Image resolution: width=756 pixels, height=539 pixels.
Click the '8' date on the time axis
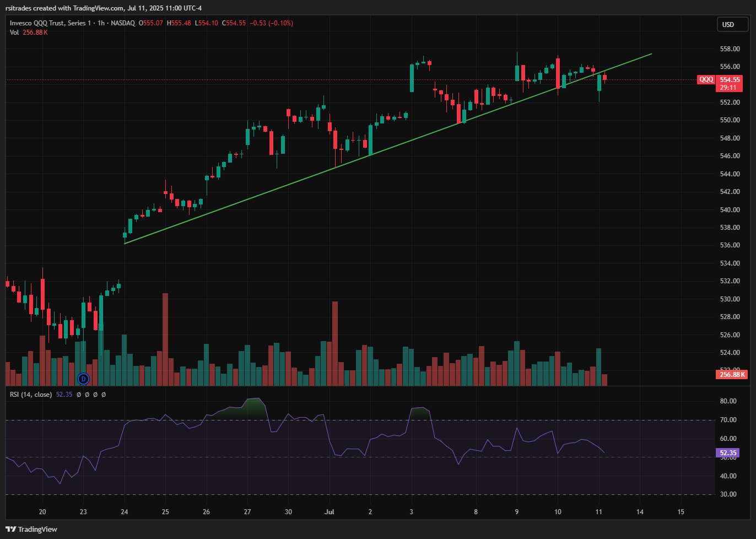coord(476,512)
